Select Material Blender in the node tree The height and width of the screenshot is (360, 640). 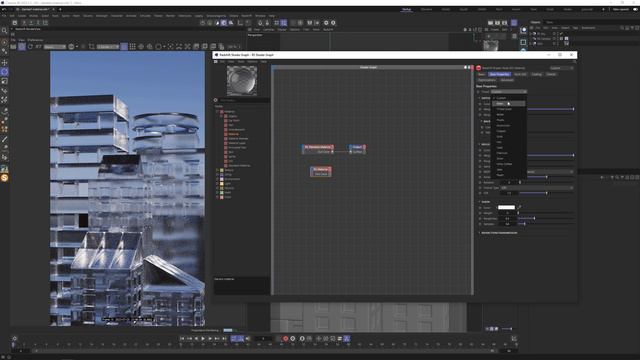(238, 138)
